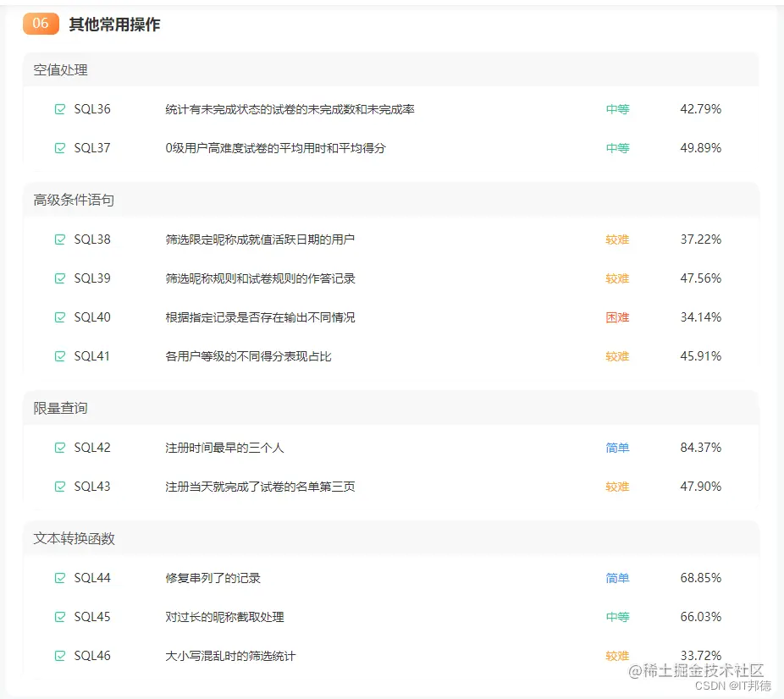Select the check mark icon for SQL42
Image resolution: width=784 pixels, height=699 pixels.
click(59, 448)
